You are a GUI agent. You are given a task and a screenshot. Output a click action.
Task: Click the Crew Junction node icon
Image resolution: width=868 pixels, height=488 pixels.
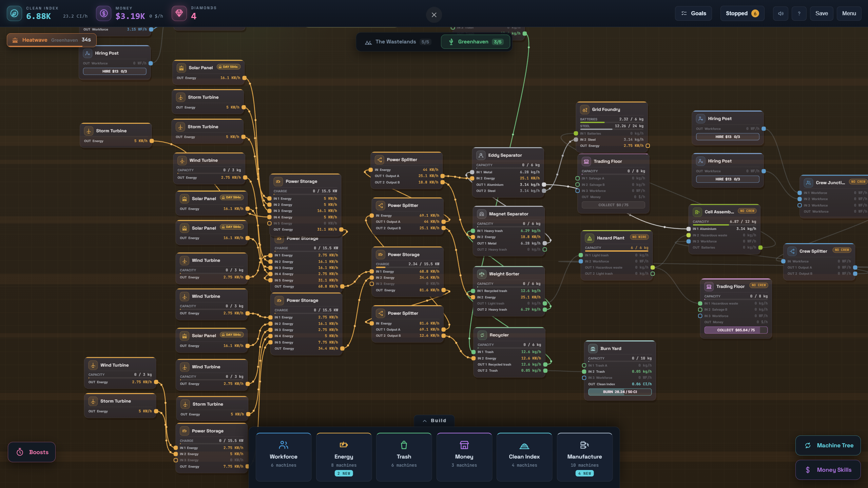pos(809,183)
